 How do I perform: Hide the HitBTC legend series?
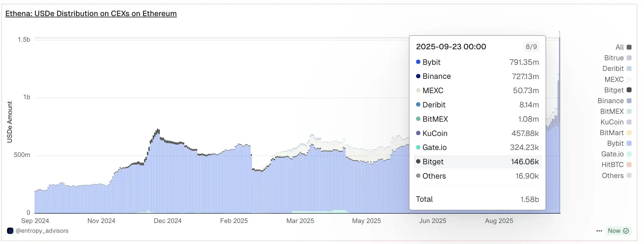pyautogui.click(x=616, y=165)
